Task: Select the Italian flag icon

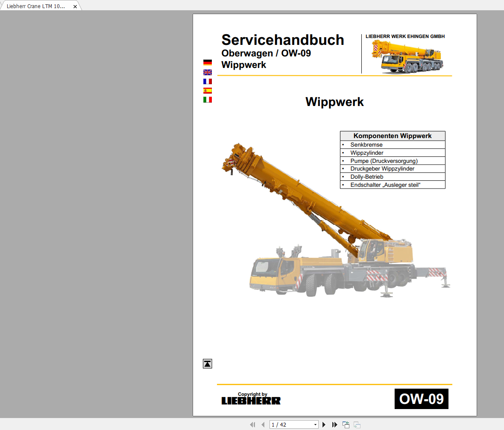Action: tap(208, 99)
